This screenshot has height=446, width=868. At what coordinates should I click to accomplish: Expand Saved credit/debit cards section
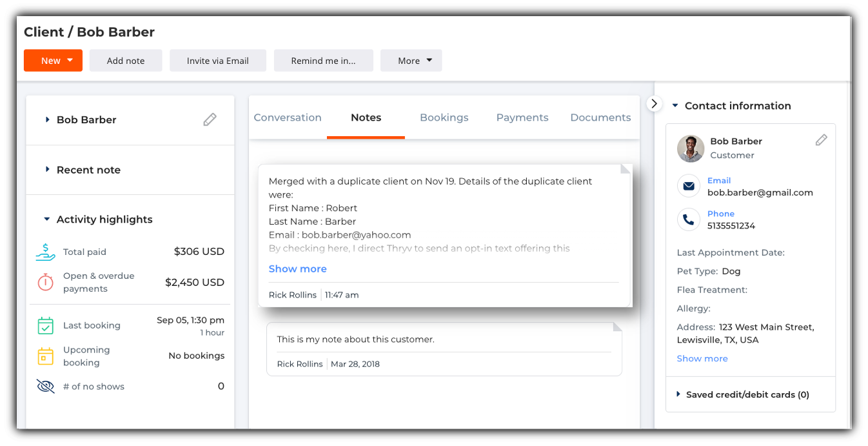[x=678, y=394]
